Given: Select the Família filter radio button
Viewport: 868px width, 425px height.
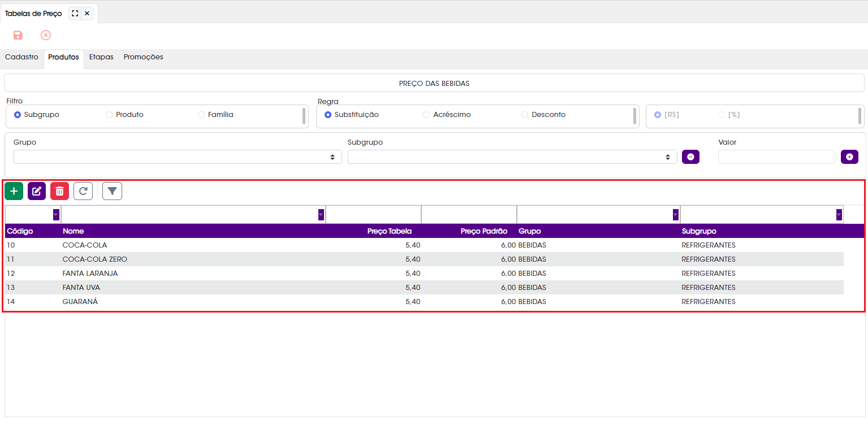Looking at the screenshot, I should coord(201,115).
